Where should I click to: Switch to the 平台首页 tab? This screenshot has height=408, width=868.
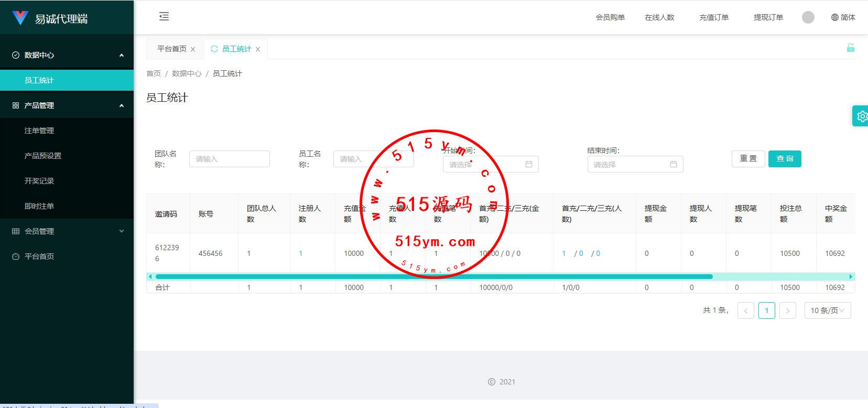[x=171, y=49]
